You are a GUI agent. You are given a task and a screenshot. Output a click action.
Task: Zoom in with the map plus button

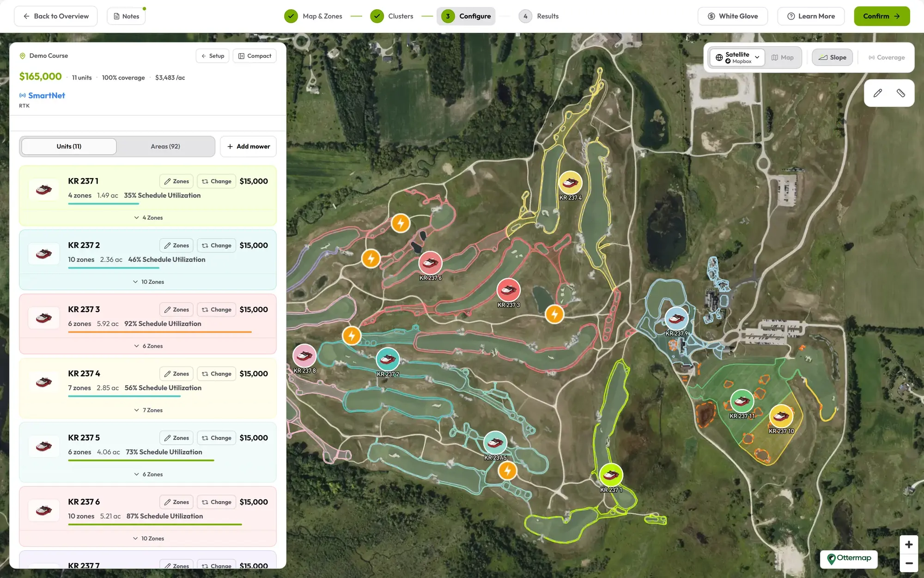point(908,544)
